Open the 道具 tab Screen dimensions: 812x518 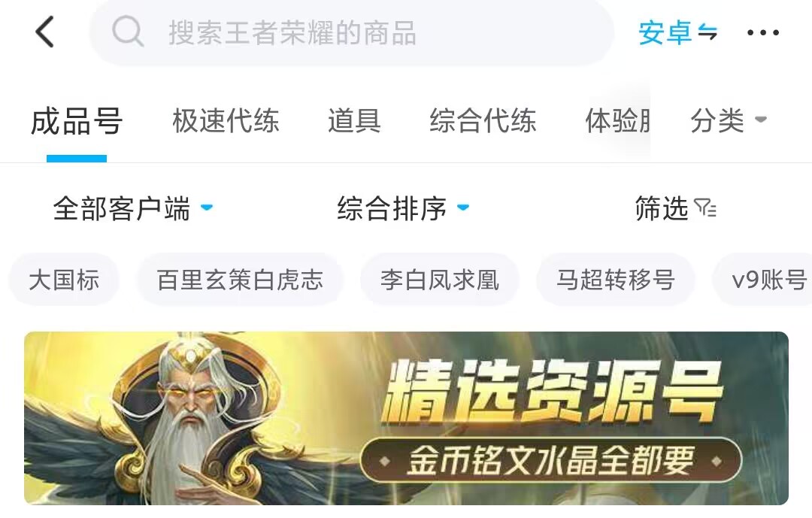point(355,121)
